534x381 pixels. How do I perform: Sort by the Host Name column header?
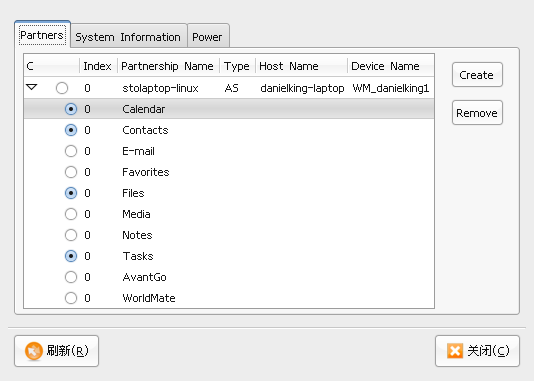[301, 66]
